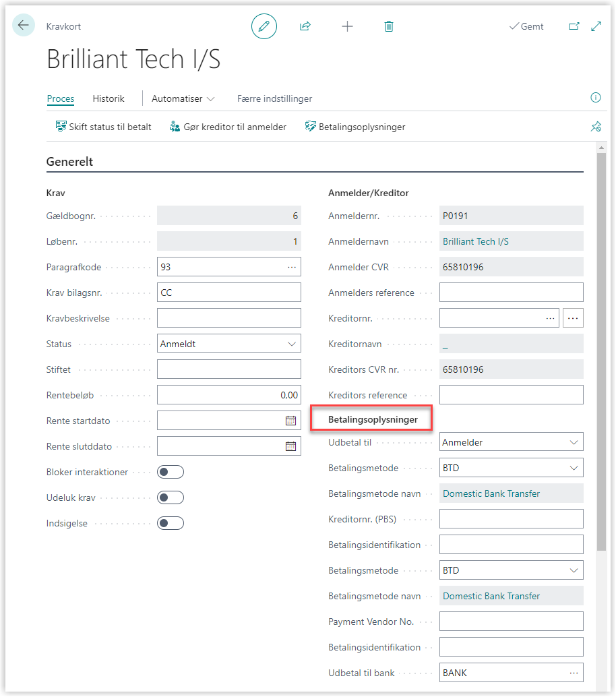Click Færre indstillinger
This screenshot has width=616, height=697.
(274, 98)
